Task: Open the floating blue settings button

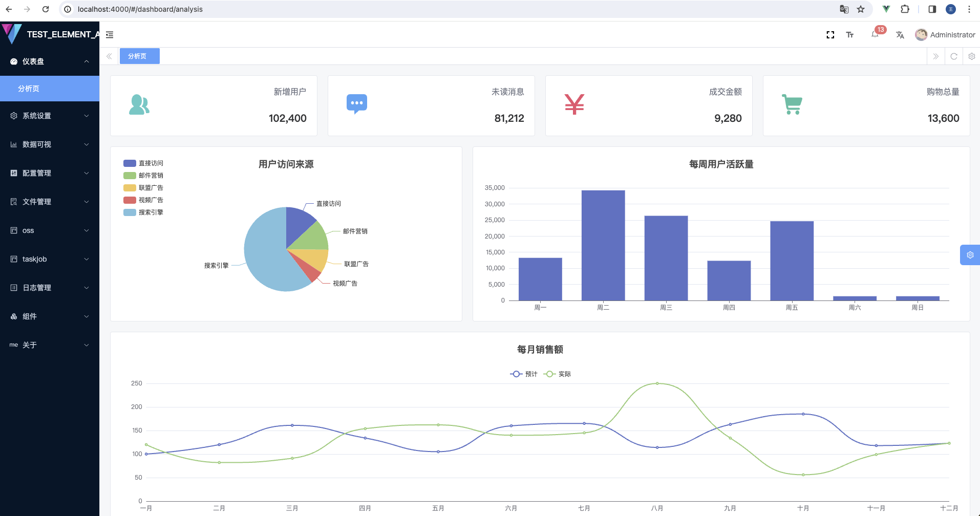Action: pos(970,255)
